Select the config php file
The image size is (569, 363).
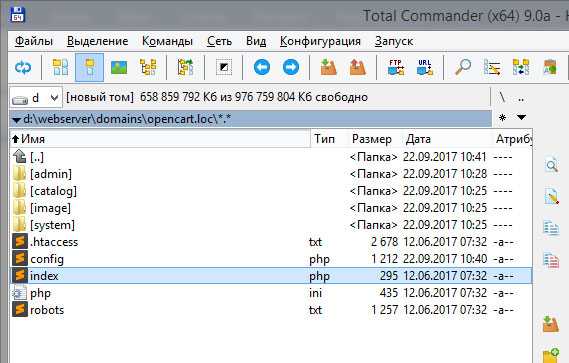(x=271, y=259)
